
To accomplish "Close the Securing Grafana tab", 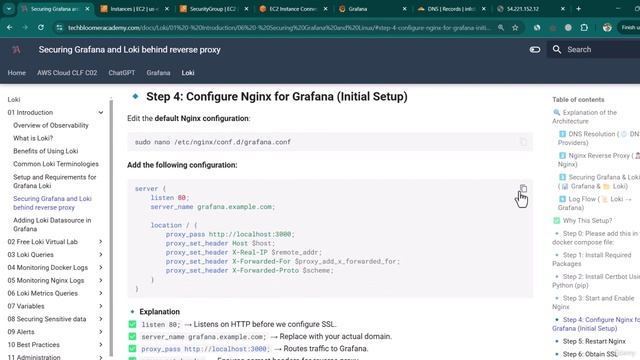I will (87, 9).
